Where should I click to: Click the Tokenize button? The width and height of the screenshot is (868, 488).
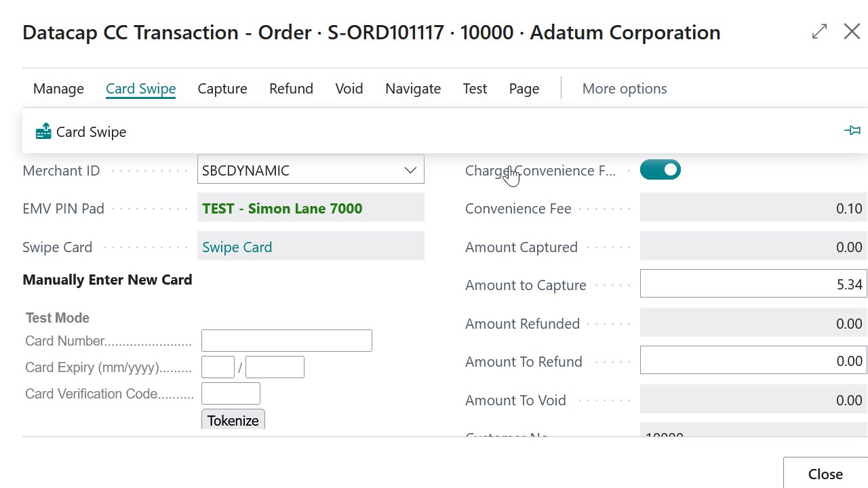233,420
